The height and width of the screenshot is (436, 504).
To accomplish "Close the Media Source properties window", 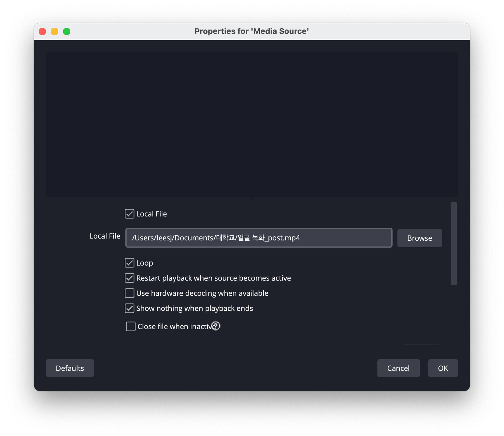I will pyautogui.click(x=43, y=31).
